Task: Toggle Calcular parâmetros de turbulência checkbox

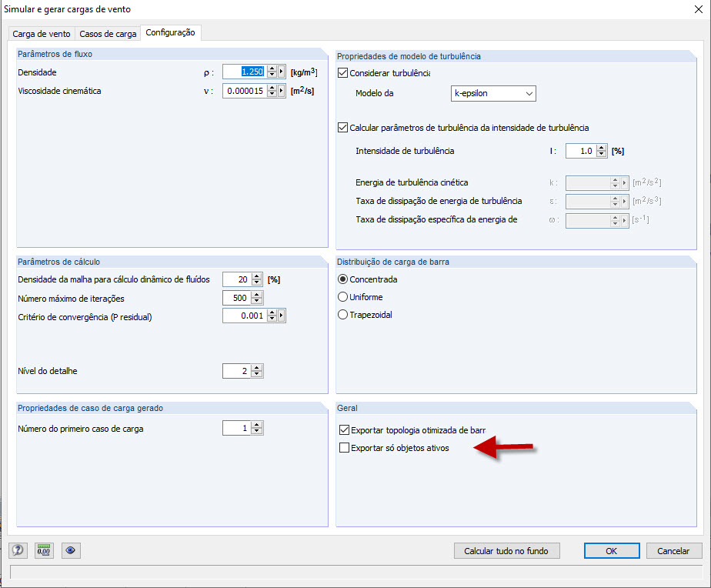Action: point(343,128)
